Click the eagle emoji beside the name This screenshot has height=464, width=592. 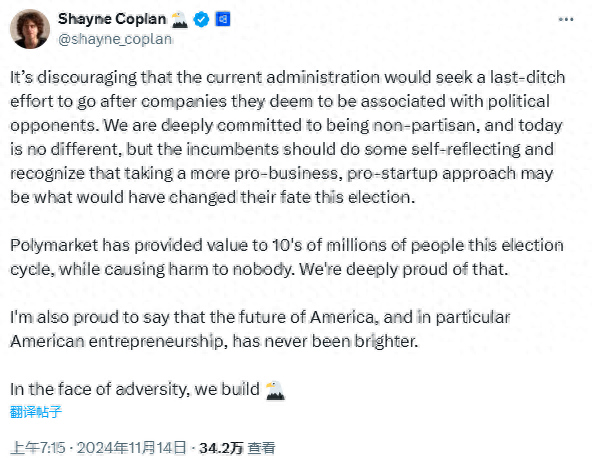click(x=179, y=20)
